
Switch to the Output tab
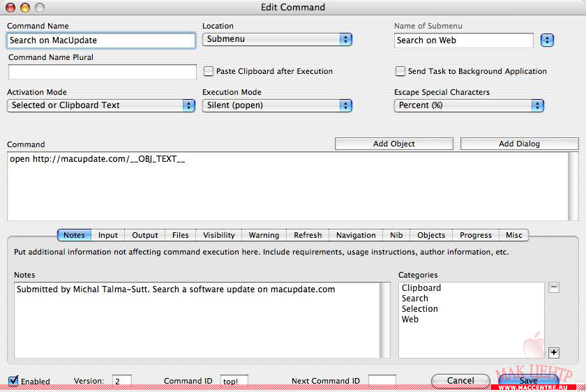click(145, 235)
